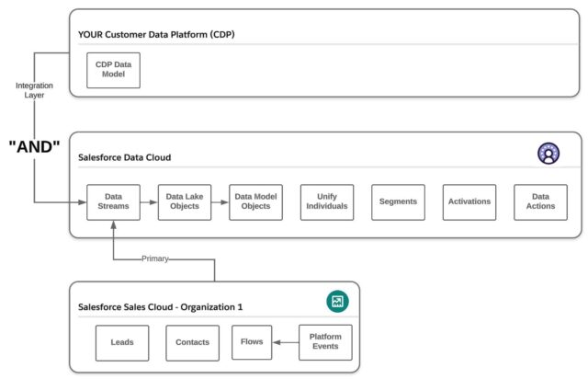The width and height of the screenshot is (588, 379).
Task: Select the Contacts box
Action: tap(193, 342)
